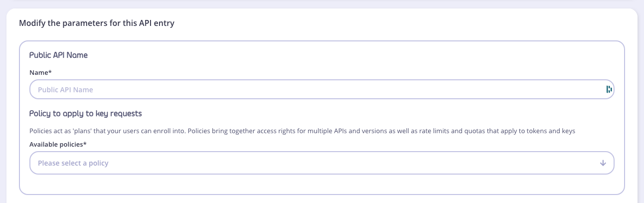Click the "Modify the parameters for this API entry" title
The height and width of the screenshot is (203, 644).
97,23
